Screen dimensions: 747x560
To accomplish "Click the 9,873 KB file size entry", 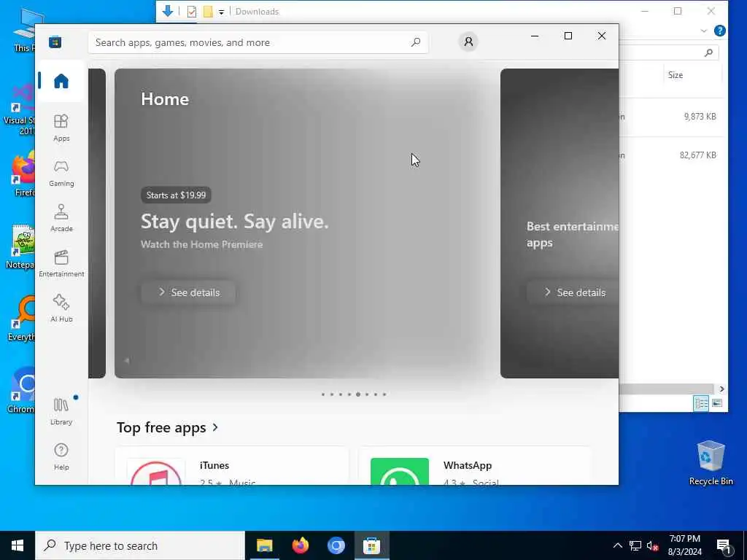I will (x=700, y=116).
